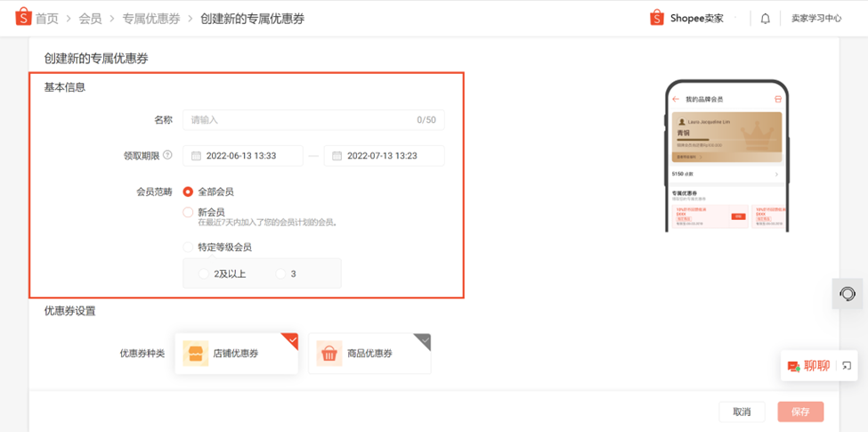Click the 名称 input field

(314, 119)
